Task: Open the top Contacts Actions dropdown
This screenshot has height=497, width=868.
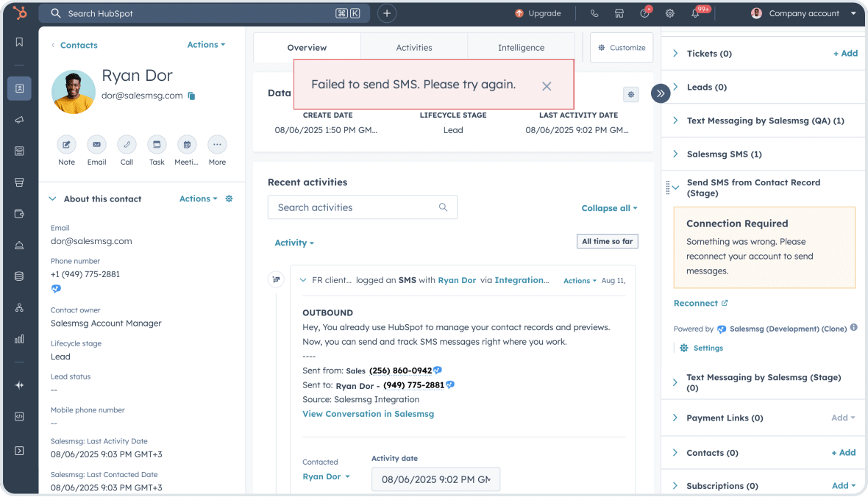Action: (206, 45)
